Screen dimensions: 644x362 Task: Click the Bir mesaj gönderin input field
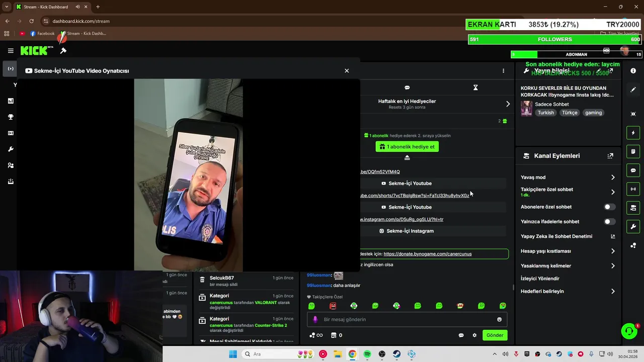(408, 319)
